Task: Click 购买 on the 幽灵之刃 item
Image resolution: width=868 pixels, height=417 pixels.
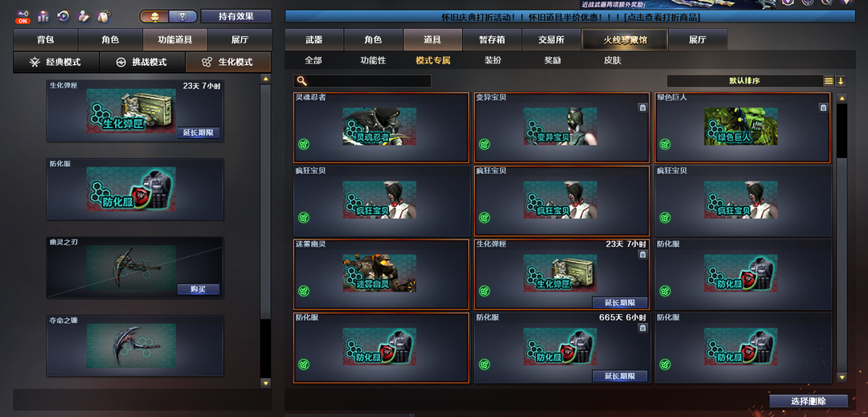Action: point(199,289)
